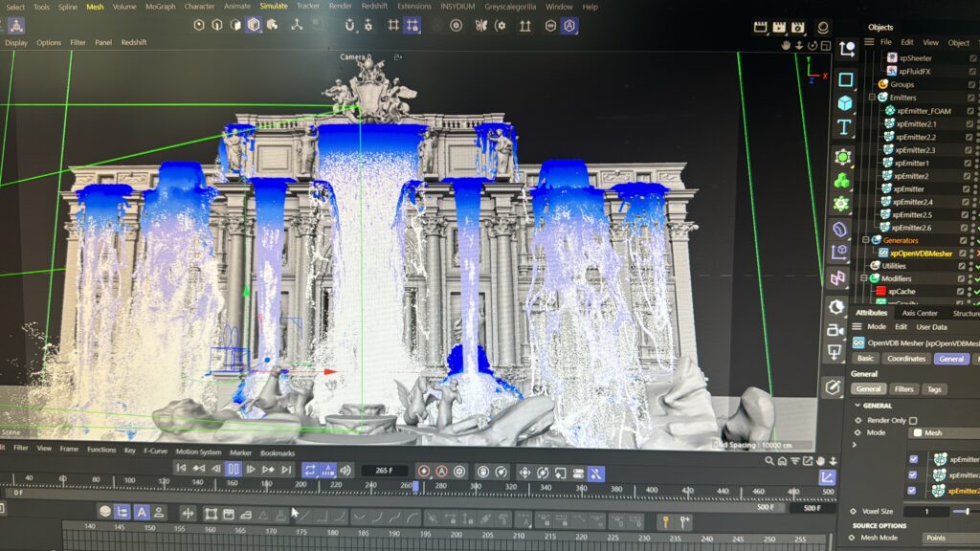Open the Simulate menu
Image resolution: width=980 pixels, height=551 pixels.
point(273,7)
